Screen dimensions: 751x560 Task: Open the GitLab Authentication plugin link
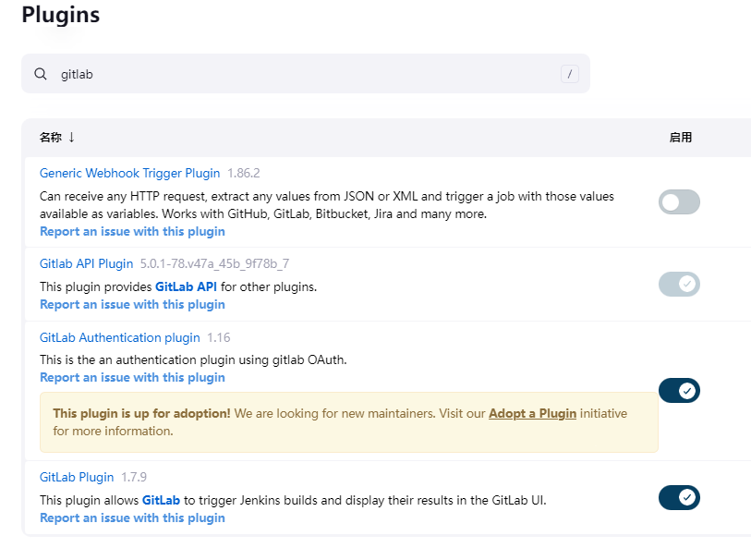(x=119, y=337)
